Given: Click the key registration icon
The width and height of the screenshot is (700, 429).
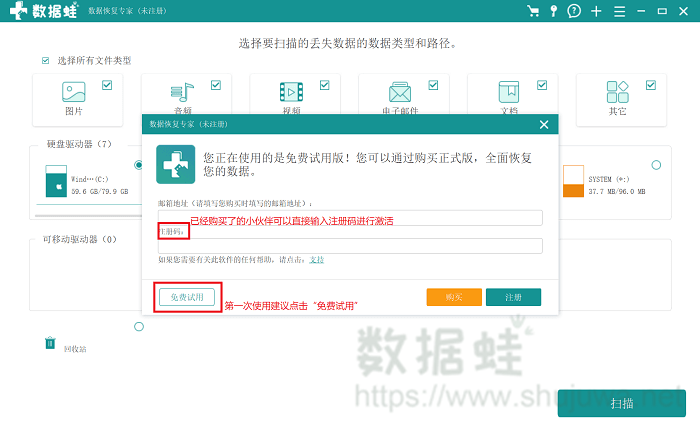Looking at the screenshot, I should [554, 11].
